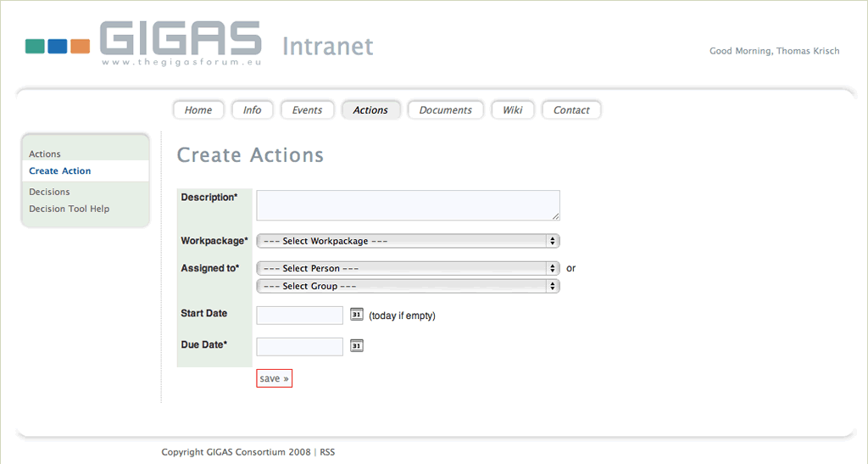Open the Wiki tab
The height and width of the screenshot is (464, 868).
[x=512, y=110]
